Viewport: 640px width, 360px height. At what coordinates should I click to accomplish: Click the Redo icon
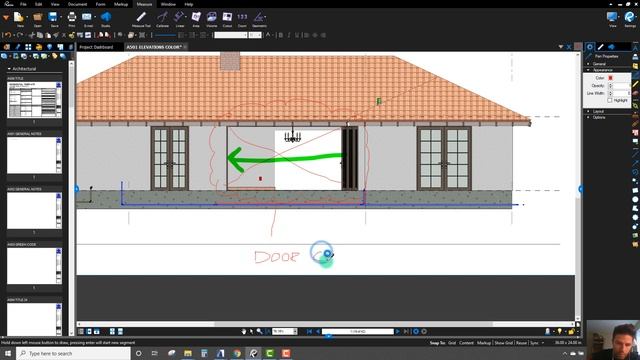point(20,36)
